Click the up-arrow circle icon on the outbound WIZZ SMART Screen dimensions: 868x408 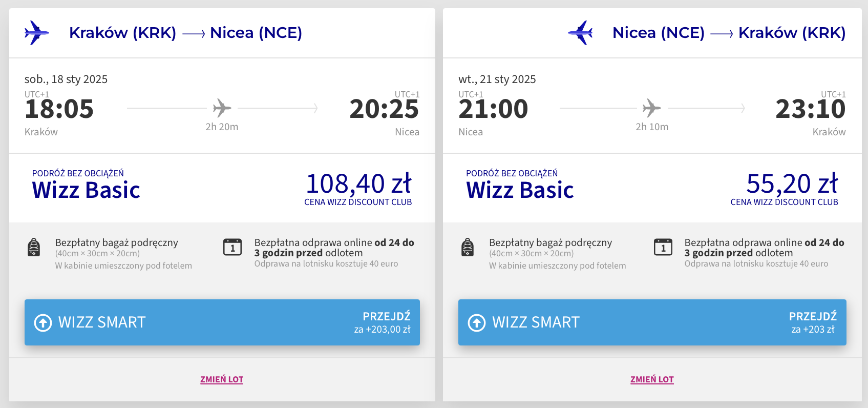[x=43, y=322]
